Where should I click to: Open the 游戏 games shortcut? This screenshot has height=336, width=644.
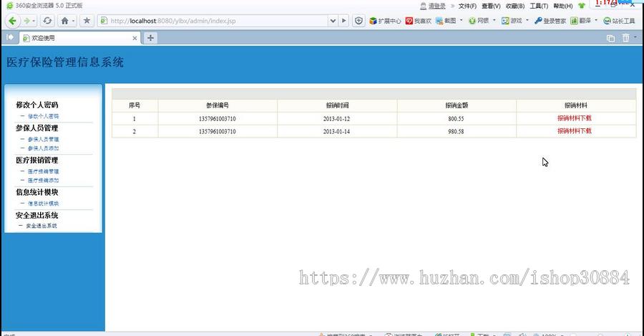click(512, 21)
